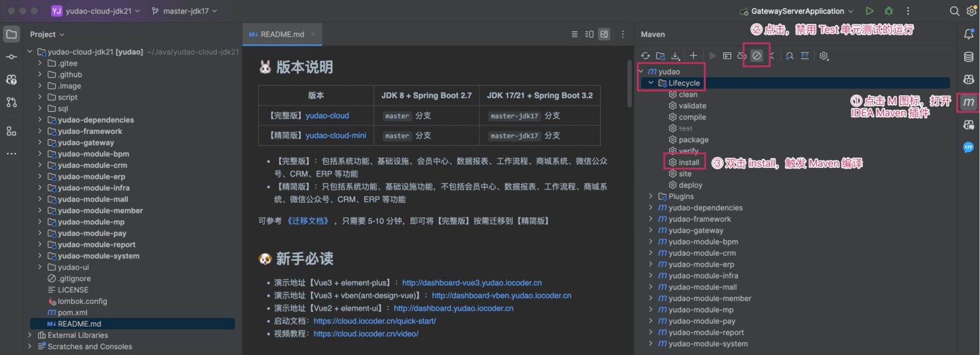The width and height of the screenshot is (980, 355).
Task: Open the yudao-cloud-mini link
Action: pyautogui.click(x=336, y=136)
